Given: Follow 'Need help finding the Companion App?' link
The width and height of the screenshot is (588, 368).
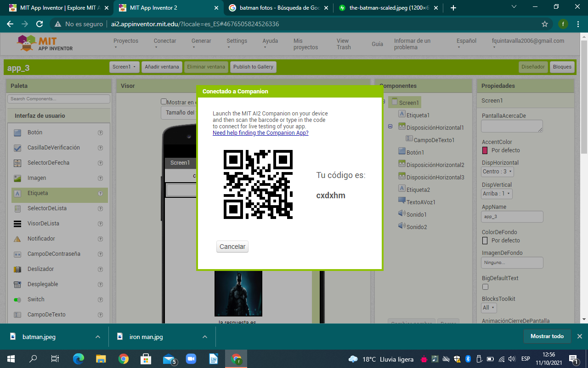Looking at the screenshot, I should pyautogui.click(x=260, y=133).
